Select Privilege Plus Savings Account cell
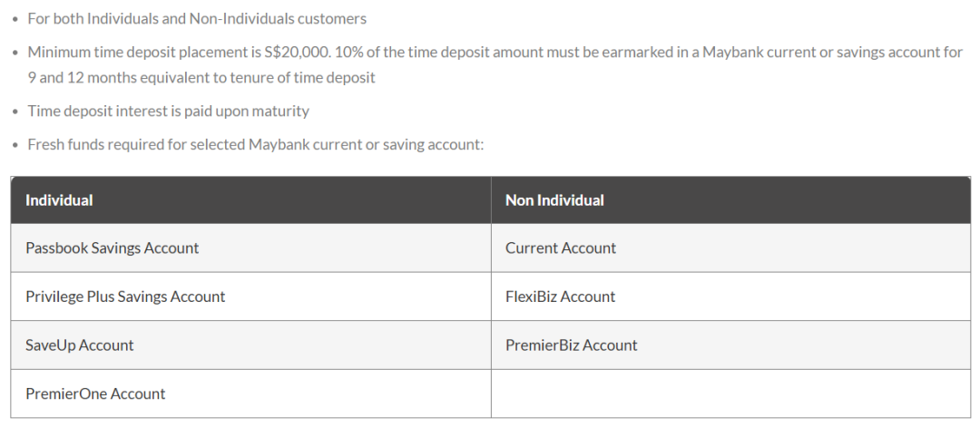 tap(125, 296)
